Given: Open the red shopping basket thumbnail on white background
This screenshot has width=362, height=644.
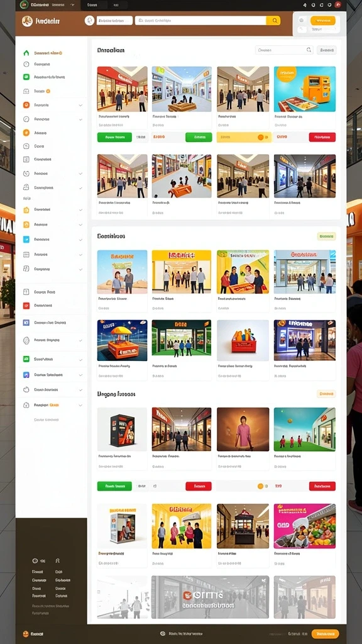Looking at the screenshot, I should [243, 340].
